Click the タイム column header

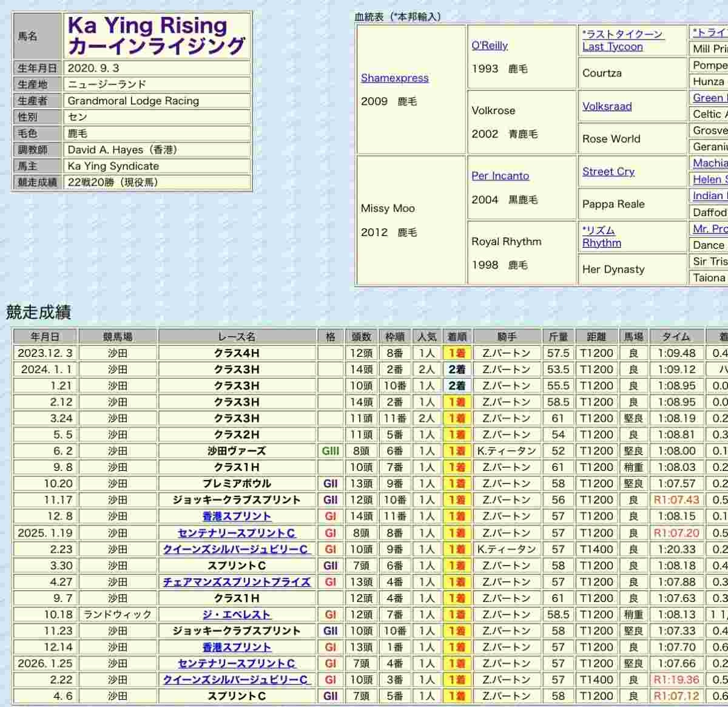[676, 337]
